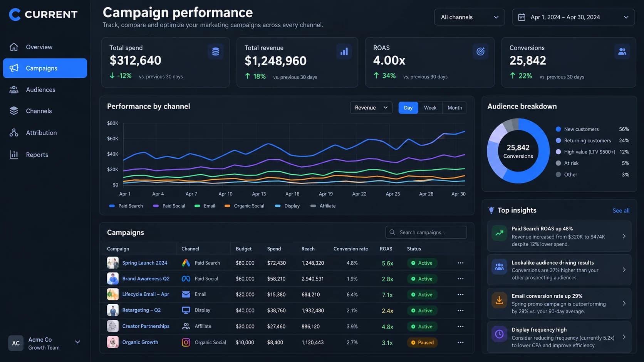Switch chart granularity to Week
This screenshot has height=362, width=644.
(x=430, y=108)
